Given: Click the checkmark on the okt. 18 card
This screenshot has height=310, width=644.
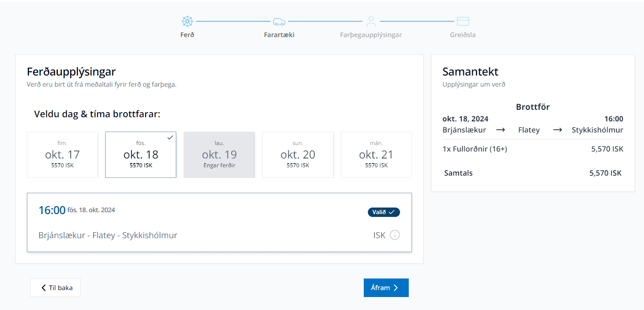Looking at the screenshot, I should (x=170, y=138).
